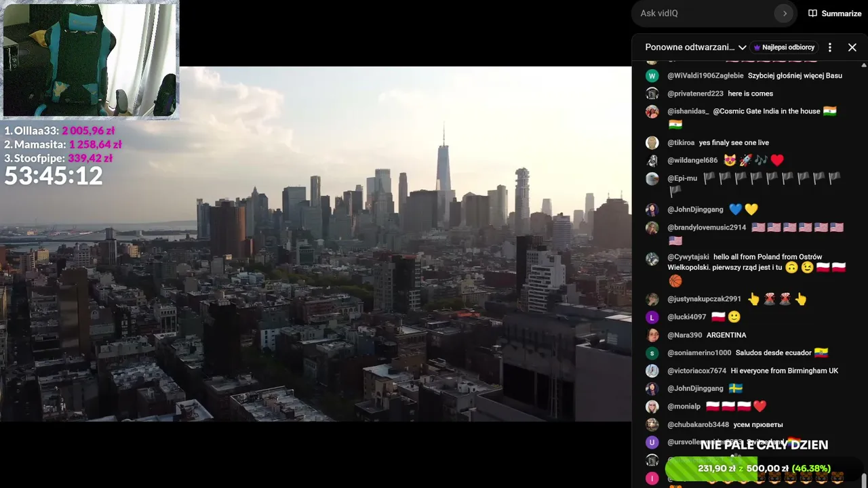Click message 'Hi everyone from Birmingham UK'
868x488 pixels.
pyautogui.click(x=785, y=371)
